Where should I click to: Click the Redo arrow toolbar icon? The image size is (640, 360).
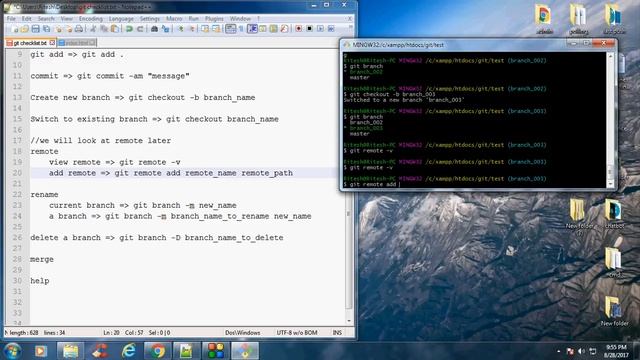coord(140,29)
